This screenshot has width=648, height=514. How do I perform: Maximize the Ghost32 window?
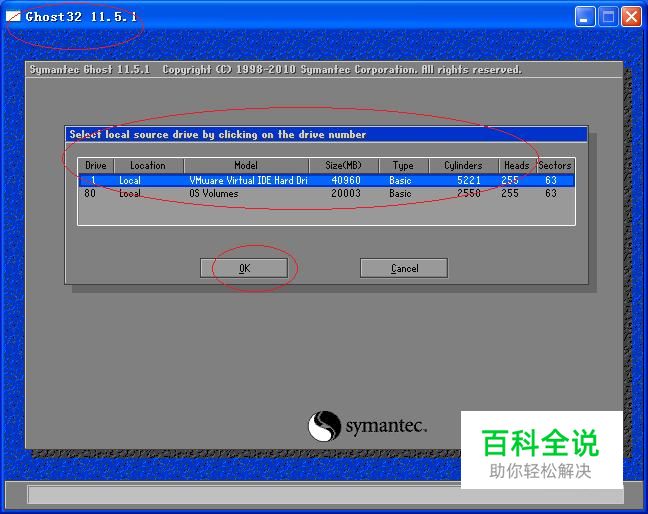[x=608, y=17]
